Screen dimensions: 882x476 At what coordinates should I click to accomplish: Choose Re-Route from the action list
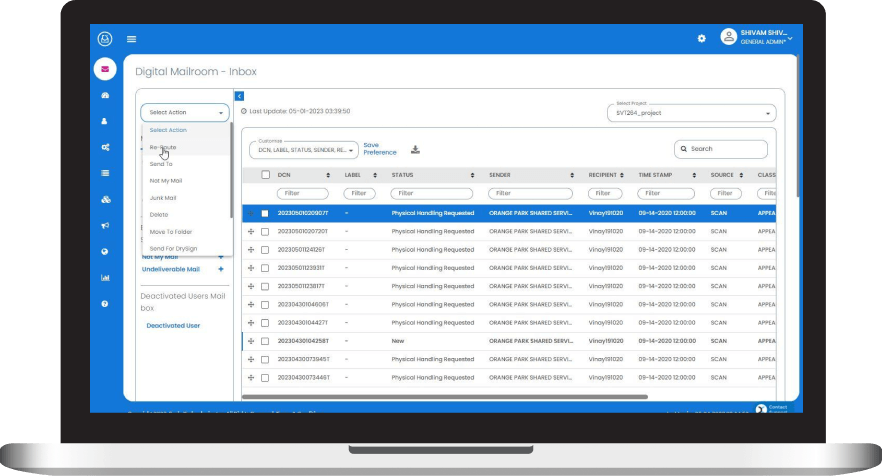click(x=162, y=147)
